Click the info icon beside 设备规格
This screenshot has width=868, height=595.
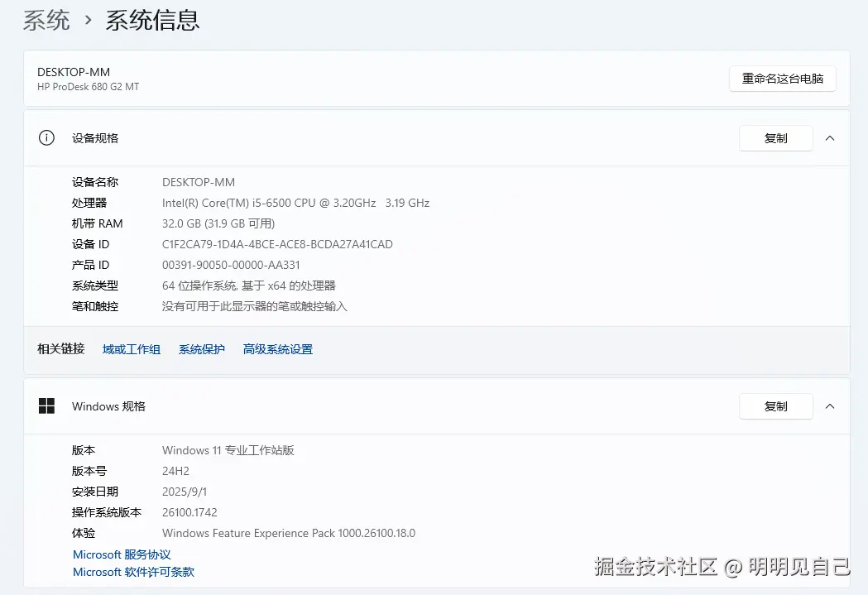tap(46, 138)
